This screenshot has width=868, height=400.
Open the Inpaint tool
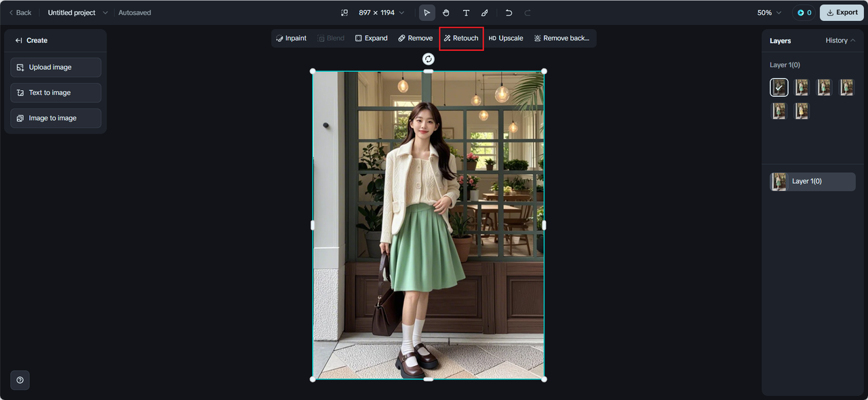pyautogui.click(x=292, y=38)
